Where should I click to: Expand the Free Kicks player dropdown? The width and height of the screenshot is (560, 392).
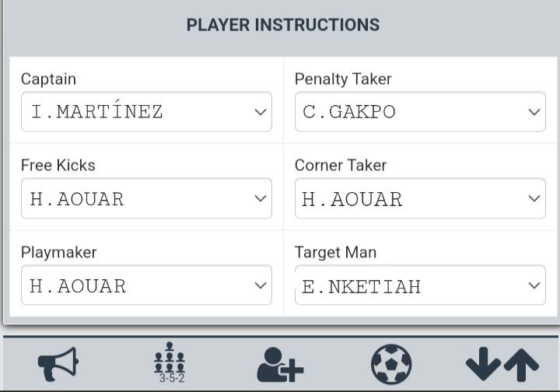pos(146,198)
